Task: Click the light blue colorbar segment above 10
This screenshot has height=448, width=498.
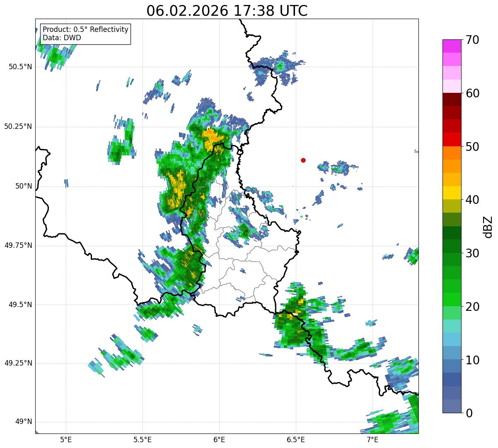Action: tap(452, 353)
